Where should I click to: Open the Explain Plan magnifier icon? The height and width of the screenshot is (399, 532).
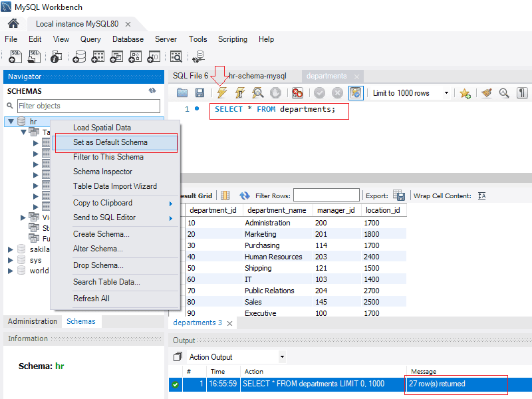click(258, 93)
